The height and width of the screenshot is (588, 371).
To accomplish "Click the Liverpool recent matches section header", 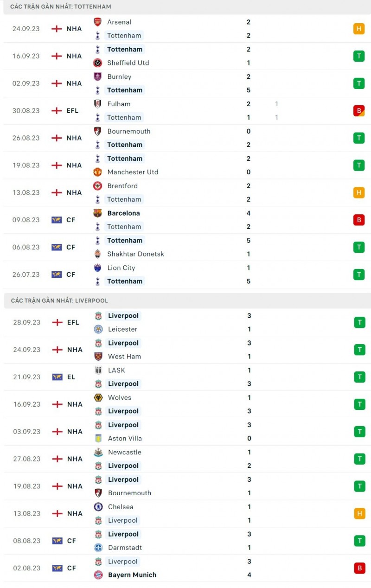I will [59, 300].
